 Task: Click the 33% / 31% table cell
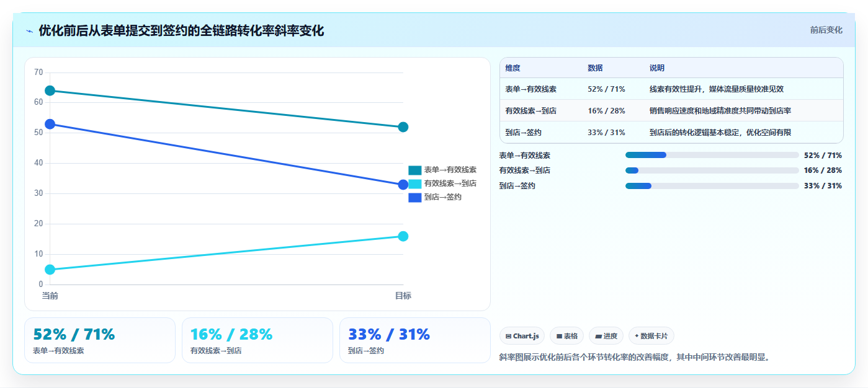[606, 133]
